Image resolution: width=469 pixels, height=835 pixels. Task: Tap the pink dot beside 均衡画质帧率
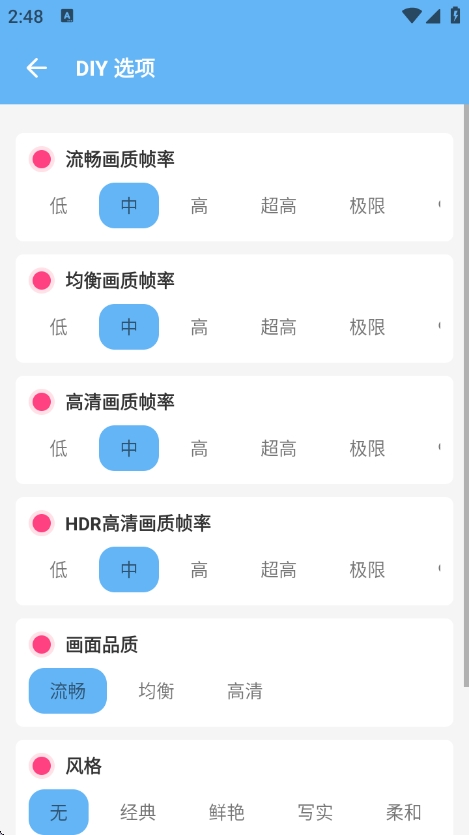pos(42,281)
